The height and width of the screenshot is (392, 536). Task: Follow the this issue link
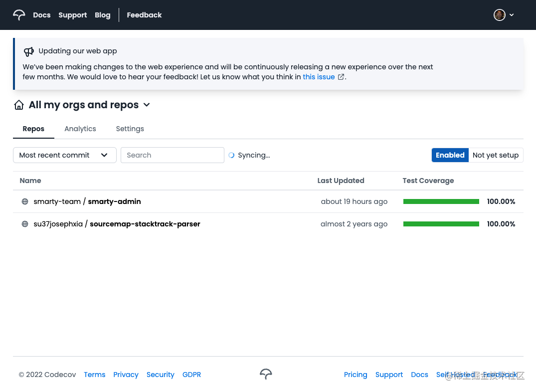point(319,77)
